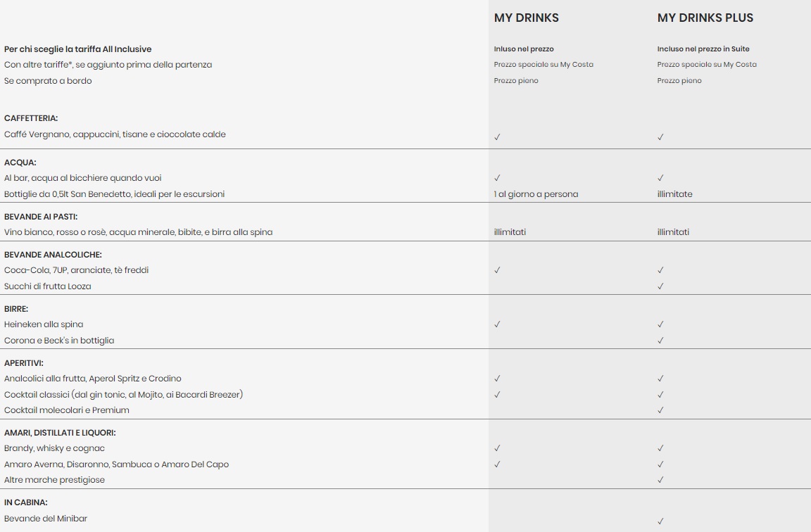The height and width of the screenshot is (532, 811).
Task: Click My Drinks Plus checkmark for Bevande del Minibar
Action: [660, 521]
